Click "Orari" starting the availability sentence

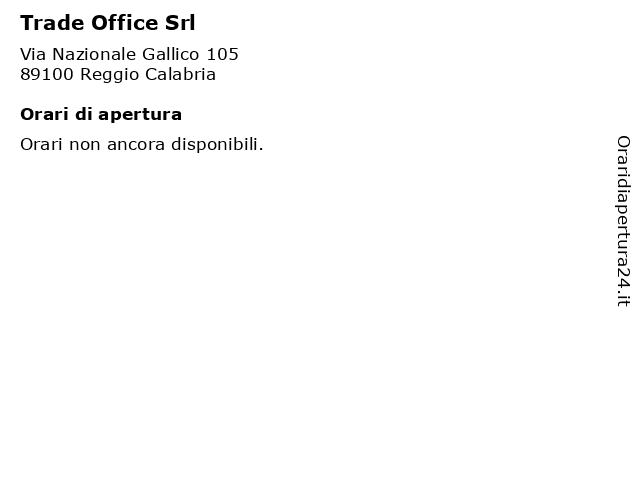tap(41, 144)
